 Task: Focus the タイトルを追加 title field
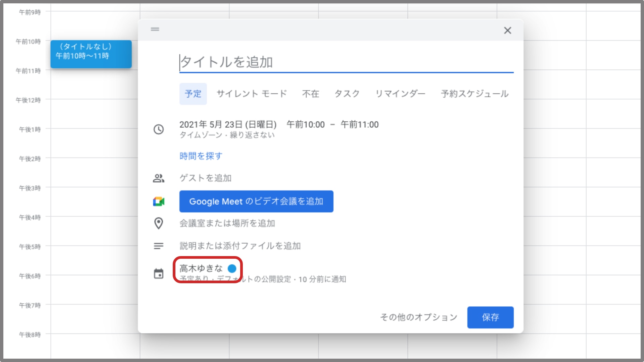pyautogui.click(x=346, y=62)
